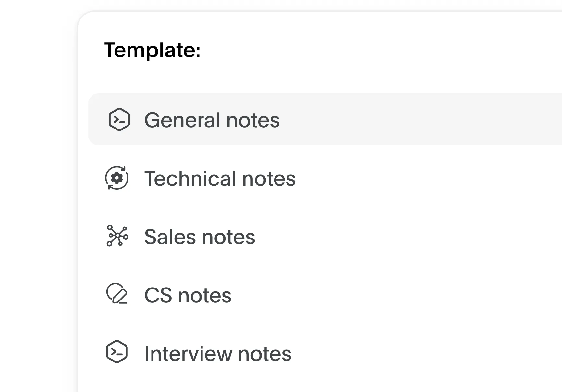
Task: Click the terminal hexagon icon beside General notes
Action: [x=119, y=120]
